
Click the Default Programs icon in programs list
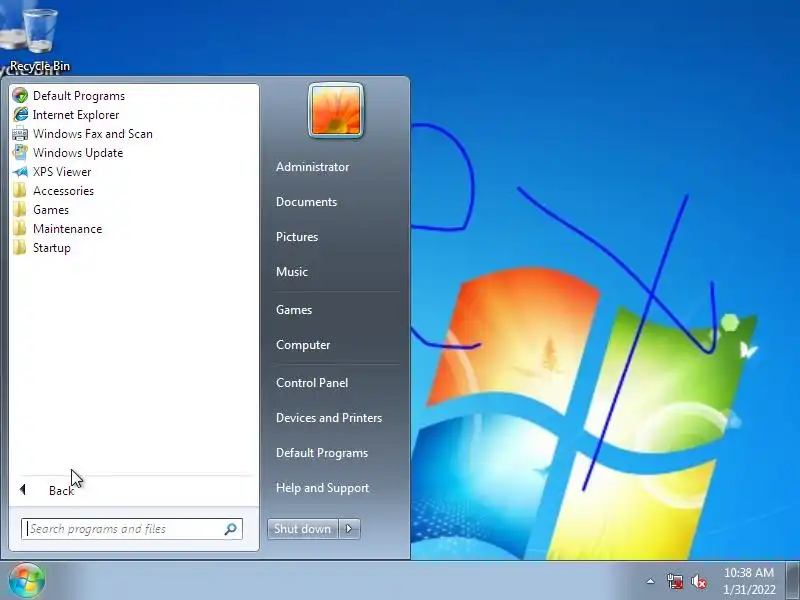[20, 95]
